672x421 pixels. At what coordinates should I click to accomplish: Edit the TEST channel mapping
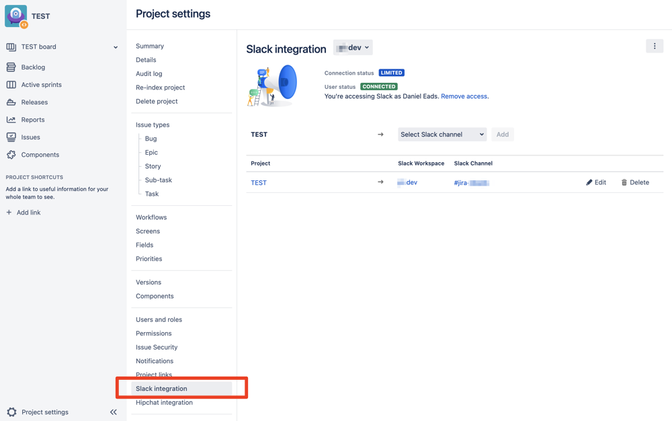click(x=596, y=182)
